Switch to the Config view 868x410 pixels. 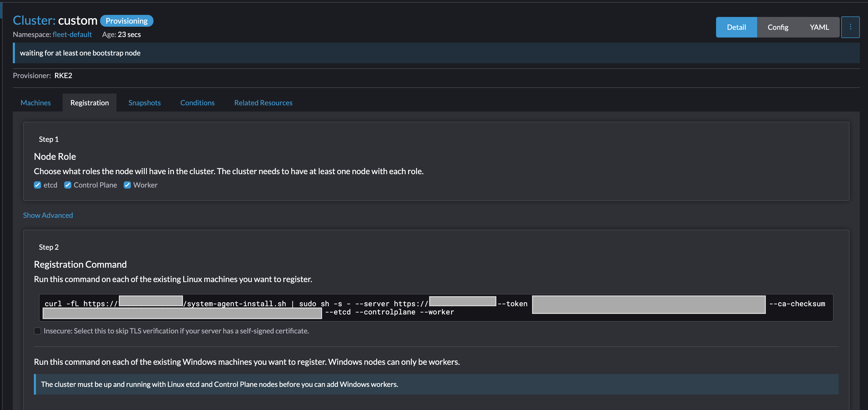pyautogui.click(x=778, y=27)
